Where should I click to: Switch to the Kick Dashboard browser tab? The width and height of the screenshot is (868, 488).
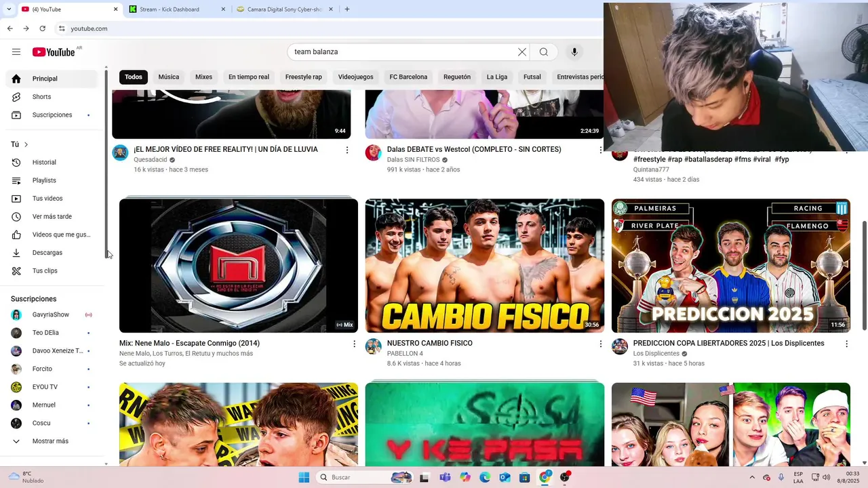pos(178,9)
